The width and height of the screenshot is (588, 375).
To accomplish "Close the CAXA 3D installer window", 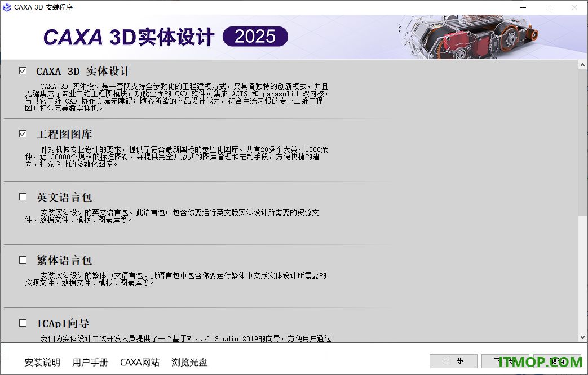I will [574, 7].
